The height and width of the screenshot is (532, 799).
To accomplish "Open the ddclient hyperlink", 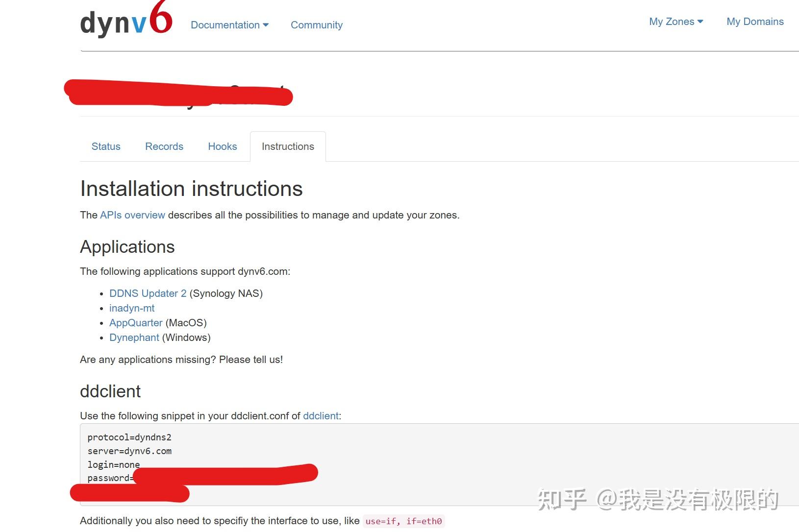I will [320, 415].
